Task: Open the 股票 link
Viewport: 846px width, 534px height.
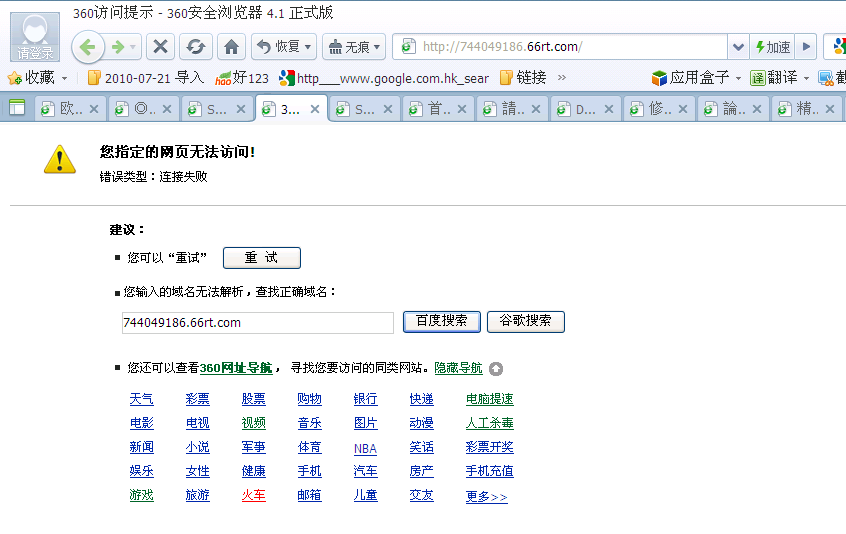Action: point(254,399)
